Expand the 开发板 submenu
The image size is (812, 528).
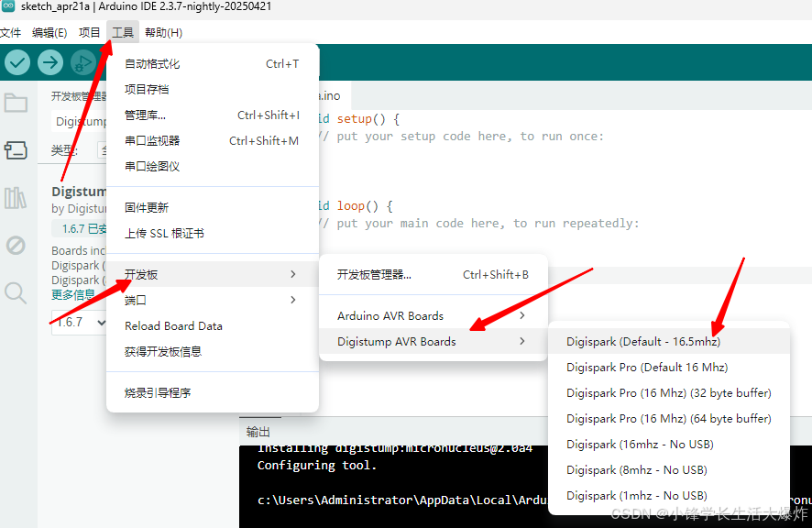213,274
